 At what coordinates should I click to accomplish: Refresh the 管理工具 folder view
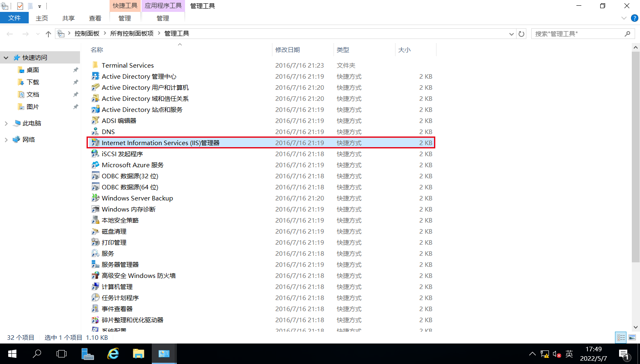521,34
